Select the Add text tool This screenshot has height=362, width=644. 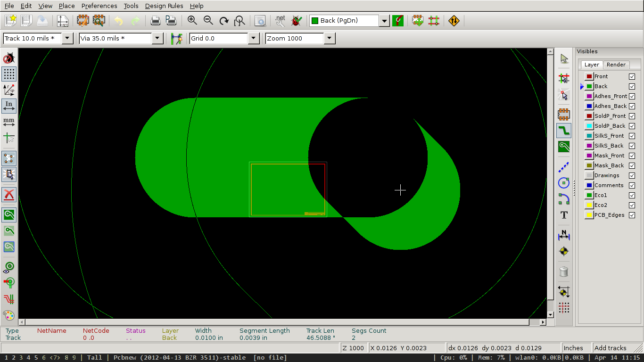click(564, 215)
